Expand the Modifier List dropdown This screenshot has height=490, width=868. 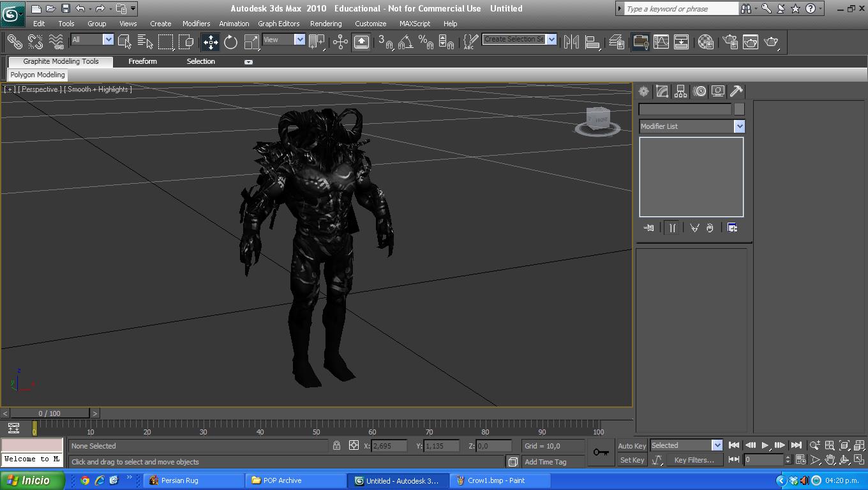click(739, 126)
